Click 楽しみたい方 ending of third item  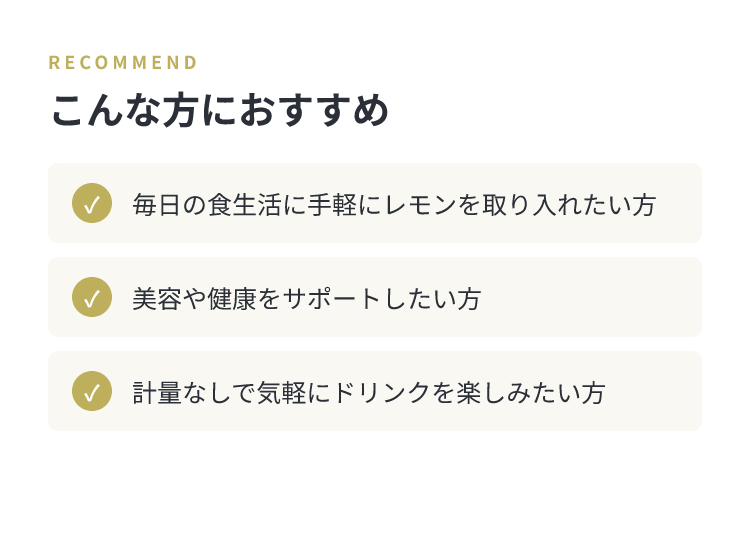point(531,393)
